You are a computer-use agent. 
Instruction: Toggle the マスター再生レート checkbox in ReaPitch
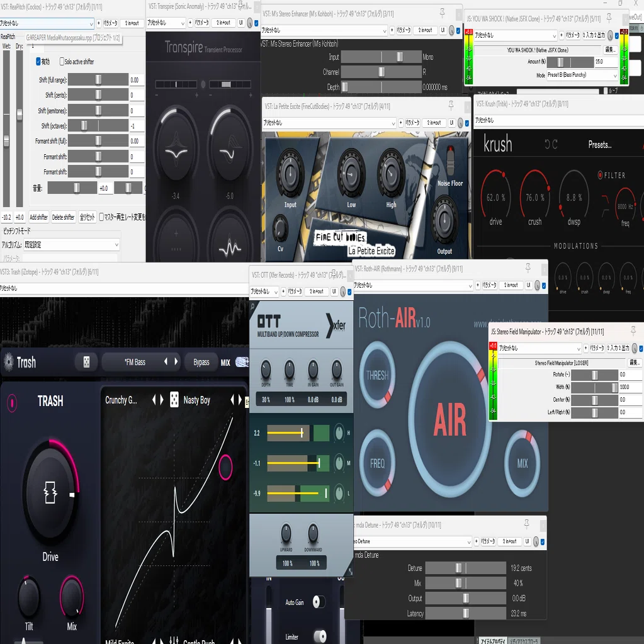[x=101, y=217]
